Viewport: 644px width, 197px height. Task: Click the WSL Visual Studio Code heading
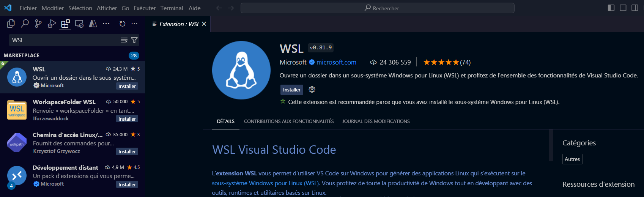(274, 150)
